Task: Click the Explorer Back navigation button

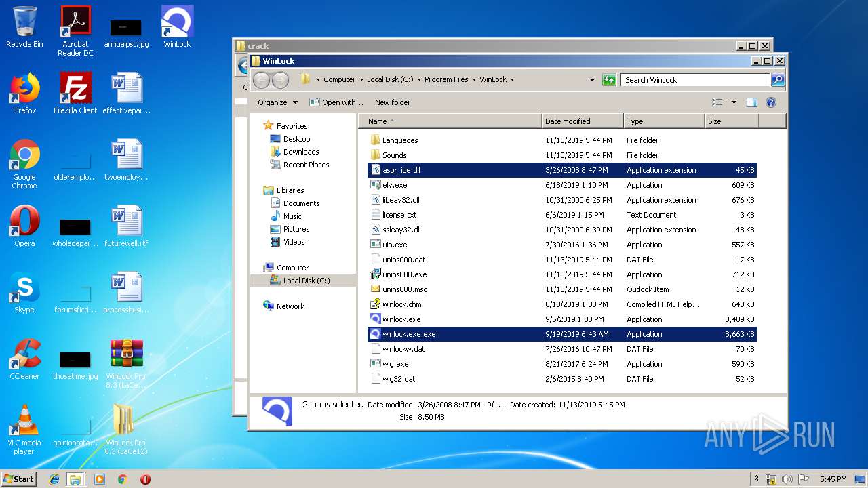Action: (x=261, y=80)
